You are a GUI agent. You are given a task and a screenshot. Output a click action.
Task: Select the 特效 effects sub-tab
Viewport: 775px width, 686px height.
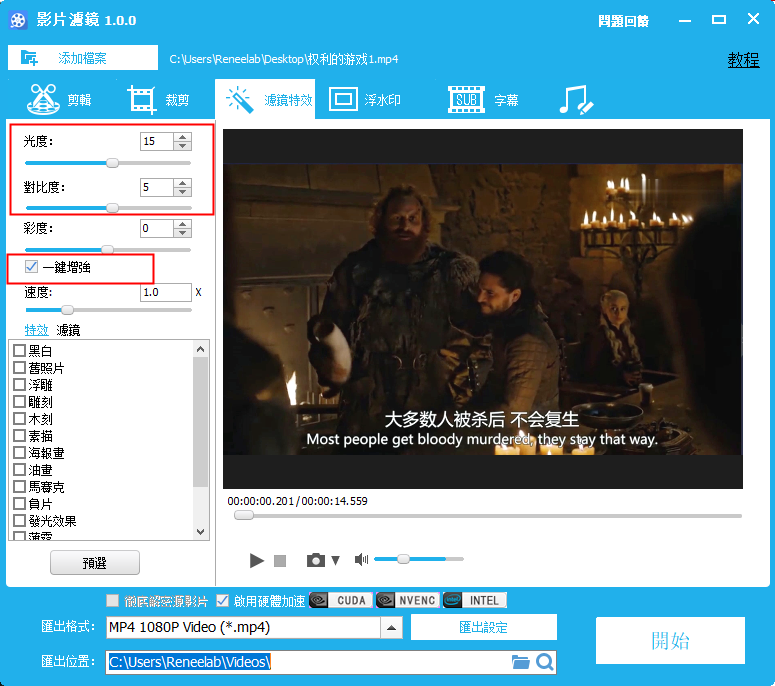pos(37,330)
